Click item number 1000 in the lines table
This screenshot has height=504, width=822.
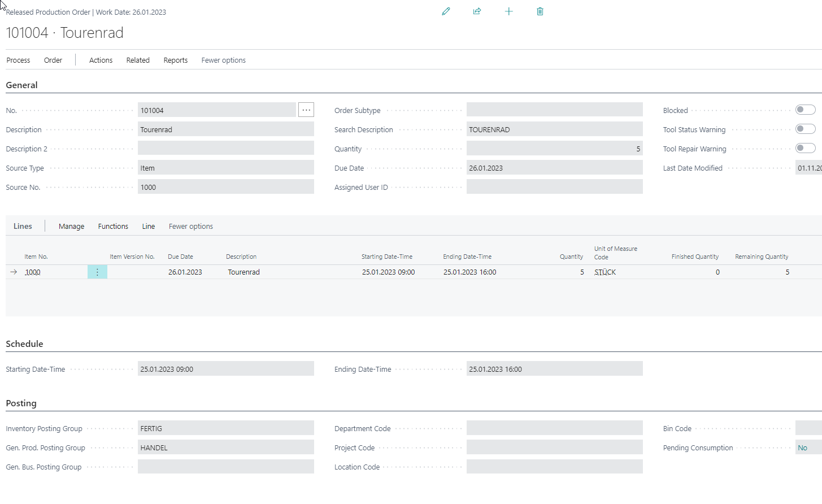tap(33, 272)
